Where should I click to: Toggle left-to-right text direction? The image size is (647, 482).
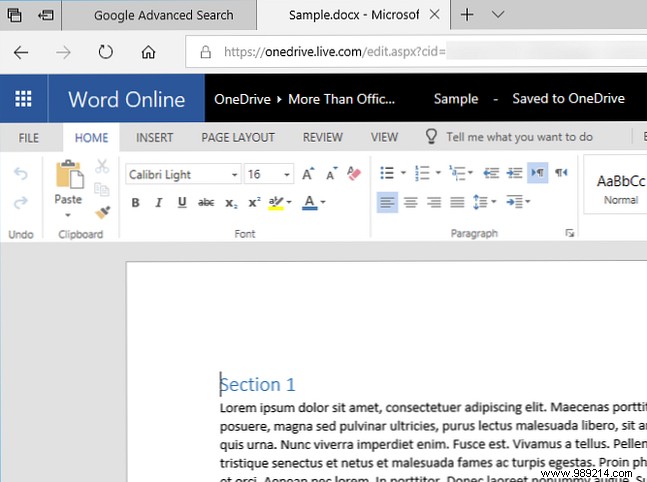537,172
